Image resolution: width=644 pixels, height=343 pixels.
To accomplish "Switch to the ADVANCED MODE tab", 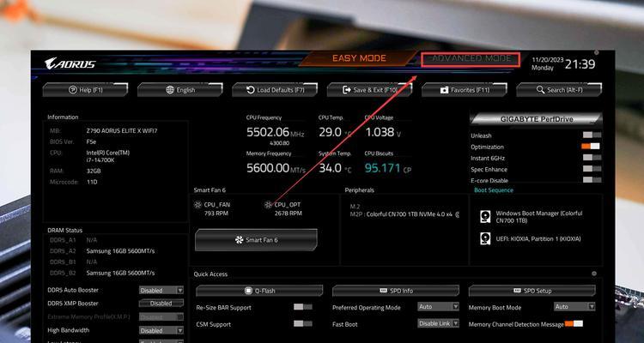I will (471, 59).
